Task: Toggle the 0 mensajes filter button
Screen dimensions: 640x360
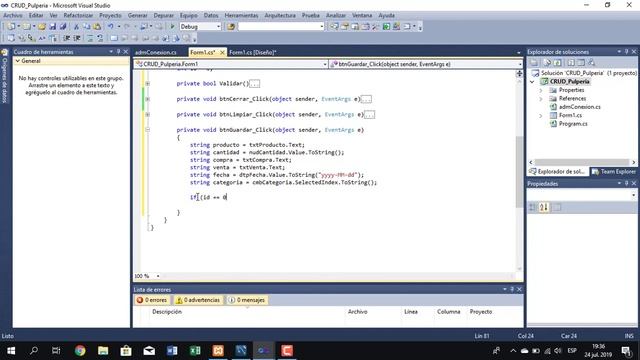Action: tap(247, 300)
